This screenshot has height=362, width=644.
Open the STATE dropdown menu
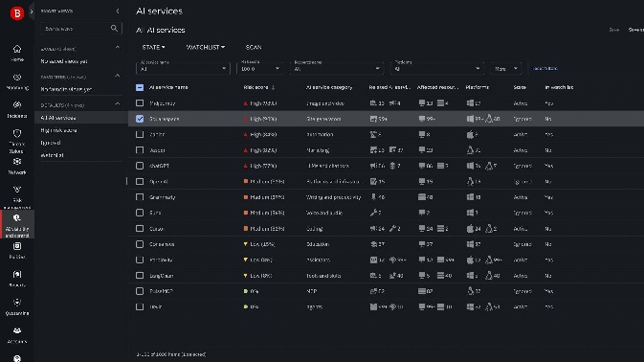click(153, 47)
